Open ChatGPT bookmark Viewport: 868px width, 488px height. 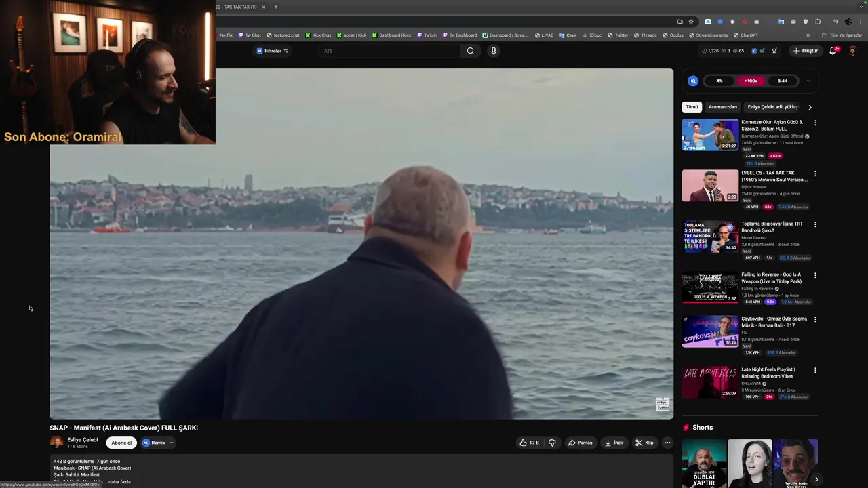pos(746,35)
